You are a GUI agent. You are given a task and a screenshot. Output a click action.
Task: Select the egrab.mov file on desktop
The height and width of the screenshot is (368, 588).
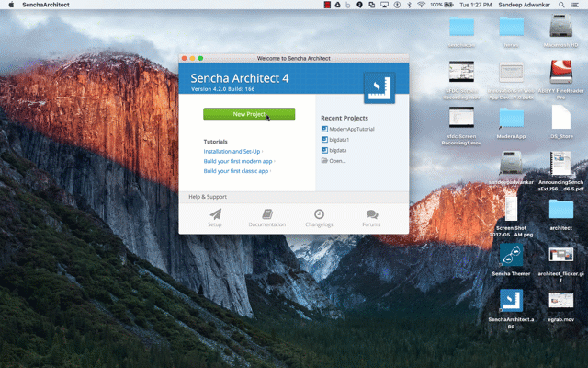[x=561, y=301]
